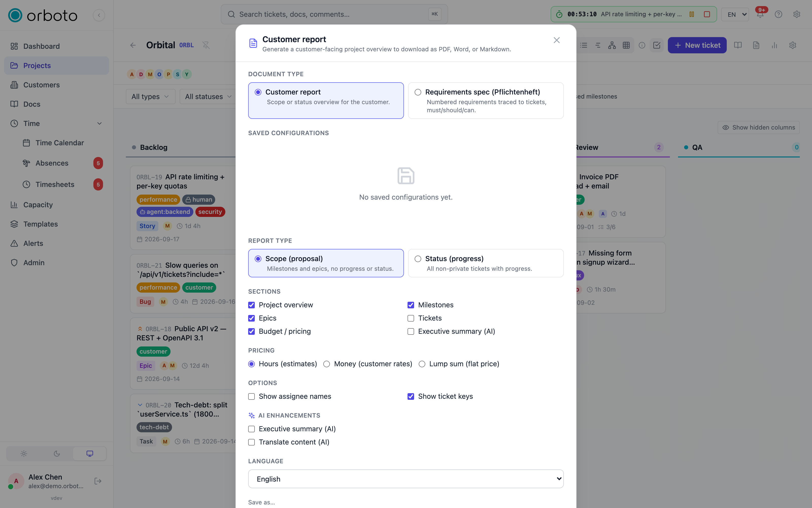Uncheck the Milestones section
Viewport: 812px width, 508px height.
point(411,305)
